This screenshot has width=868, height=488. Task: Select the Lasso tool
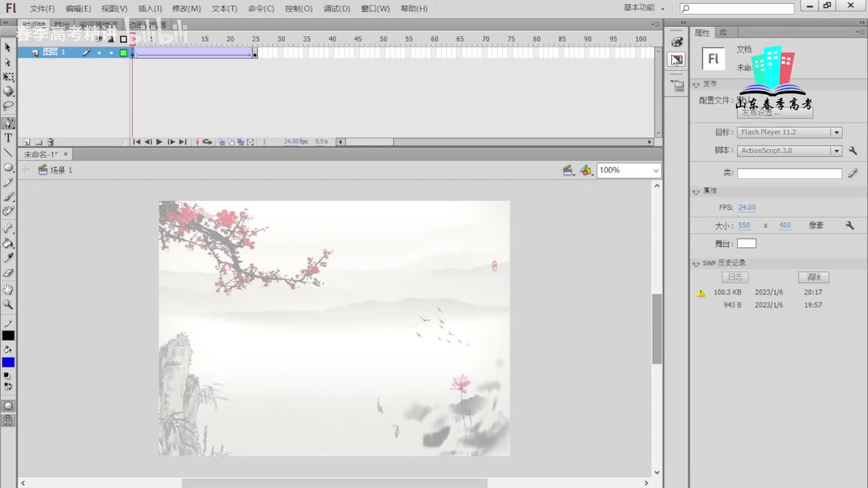point(8,106)
